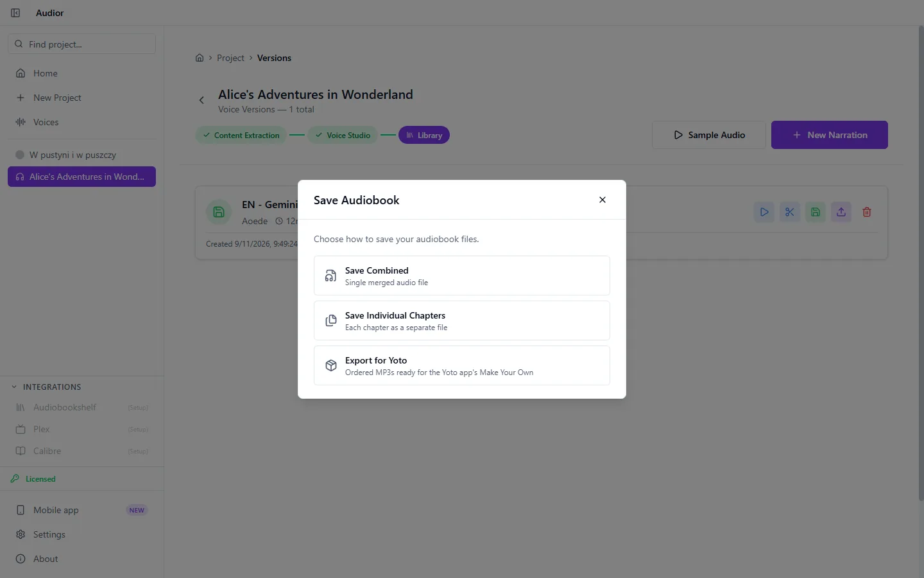Delete the narration with trash icon
The image size is (924, 578).
pos(866,212)
